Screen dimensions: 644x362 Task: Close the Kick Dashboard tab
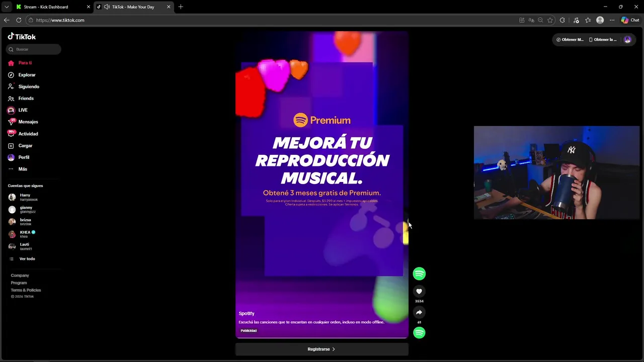tap(89, 7)
